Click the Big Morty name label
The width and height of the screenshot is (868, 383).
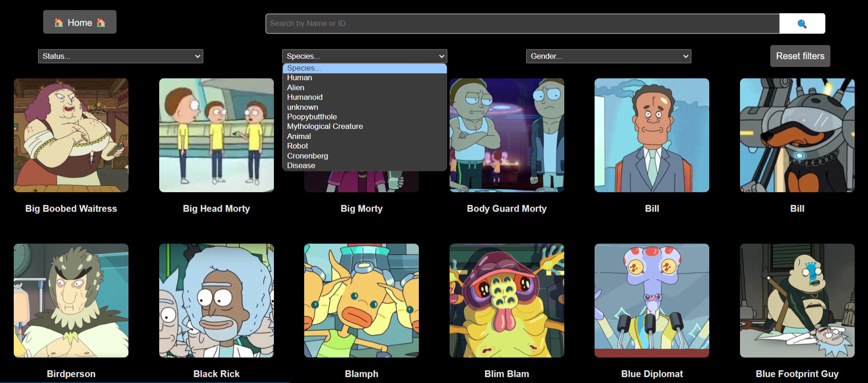pos(362,209)
